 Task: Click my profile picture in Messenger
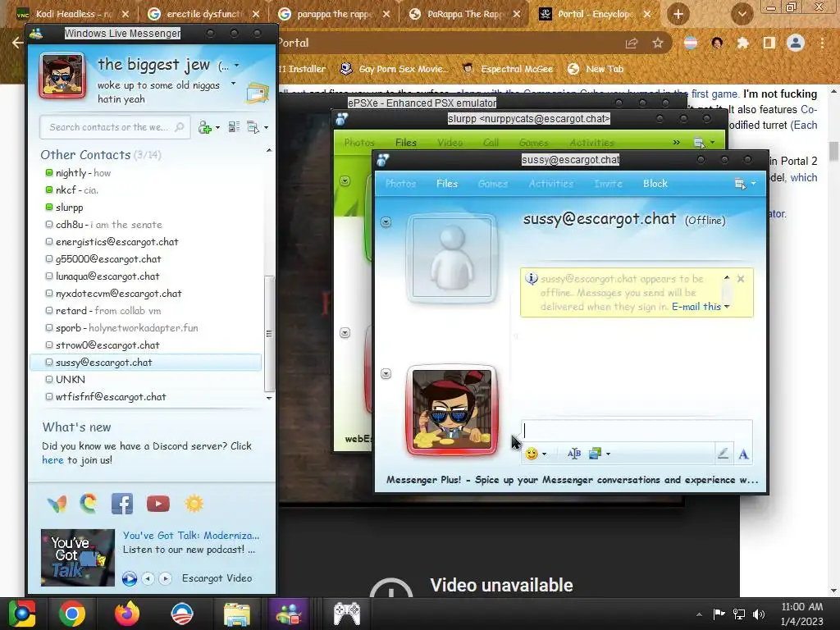(62, 75)
